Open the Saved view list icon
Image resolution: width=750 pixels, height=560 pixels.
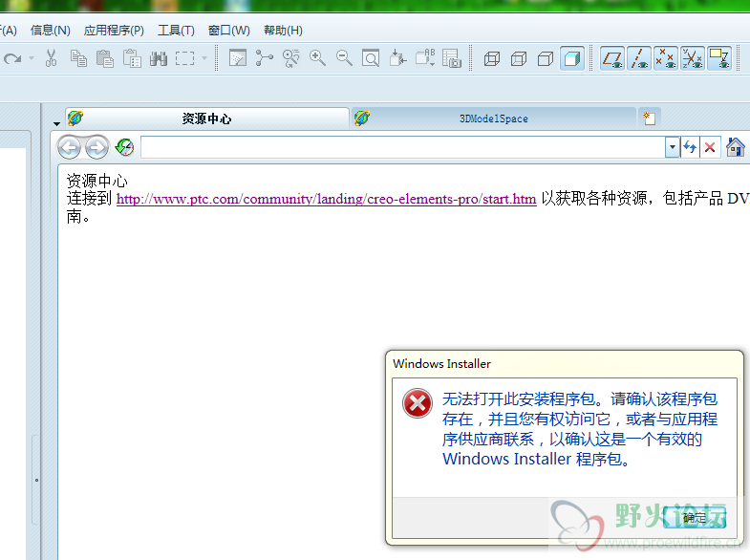pyautogui.click(x=425, y=58)
